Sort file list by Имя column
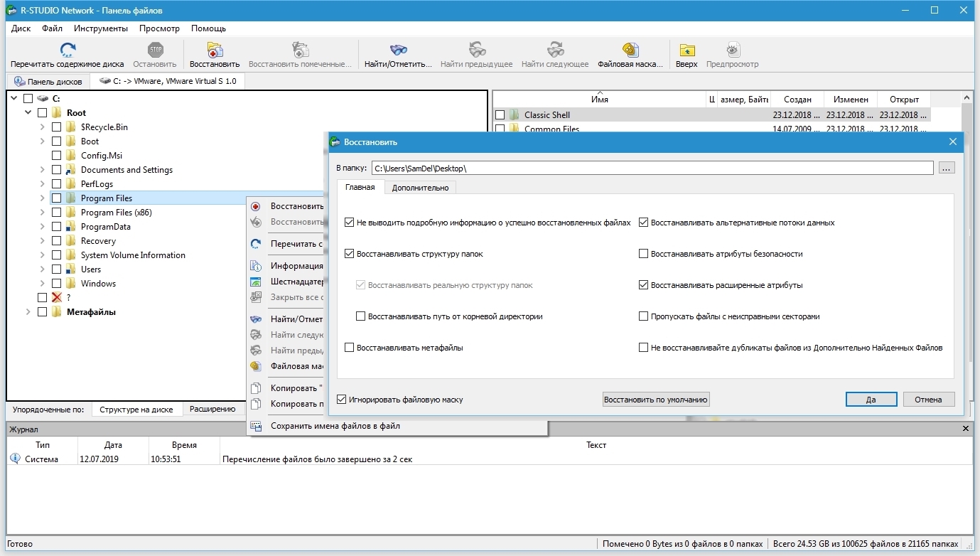 pos(599,100)
